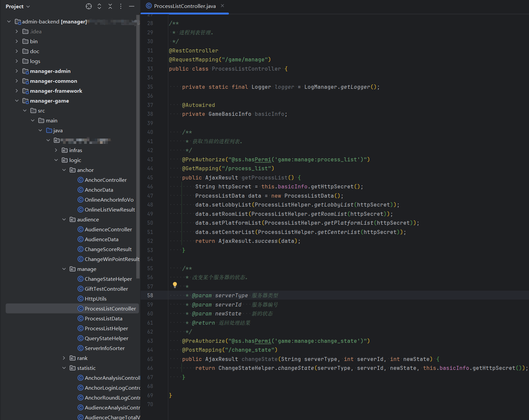The height and width of the screenshot is (420, 529).
Task: Collapse the manager-game module
Action: click(17, 101)
